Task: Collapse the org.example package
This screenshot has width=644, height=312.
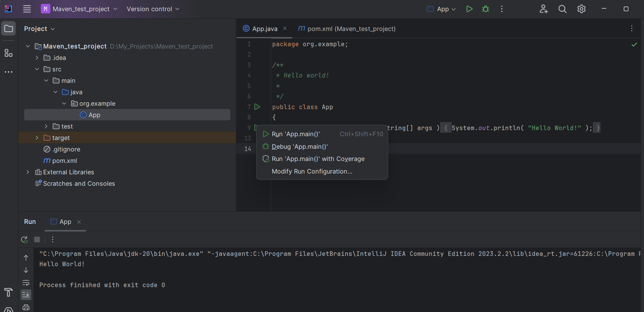Action: tap(64, 103)
